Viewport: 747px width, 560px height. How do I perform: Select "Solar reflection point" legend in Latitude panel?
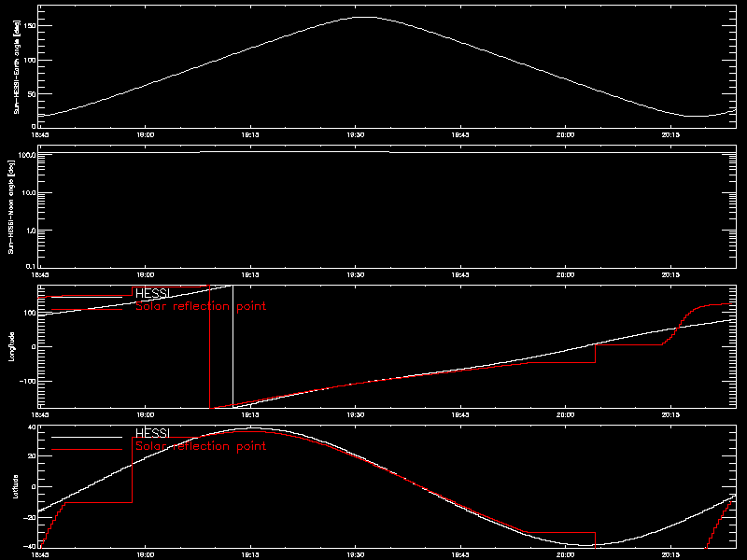point(201,446)
